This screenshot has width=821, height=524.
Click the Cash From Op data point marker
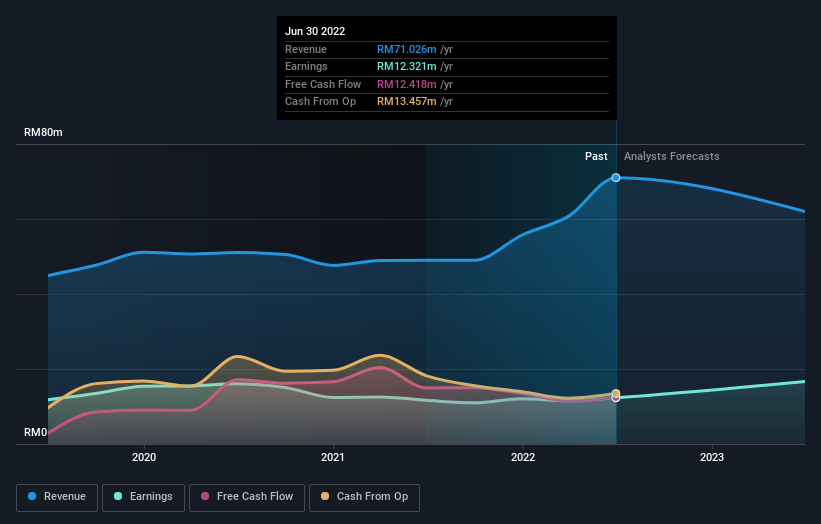click(616, 393)
